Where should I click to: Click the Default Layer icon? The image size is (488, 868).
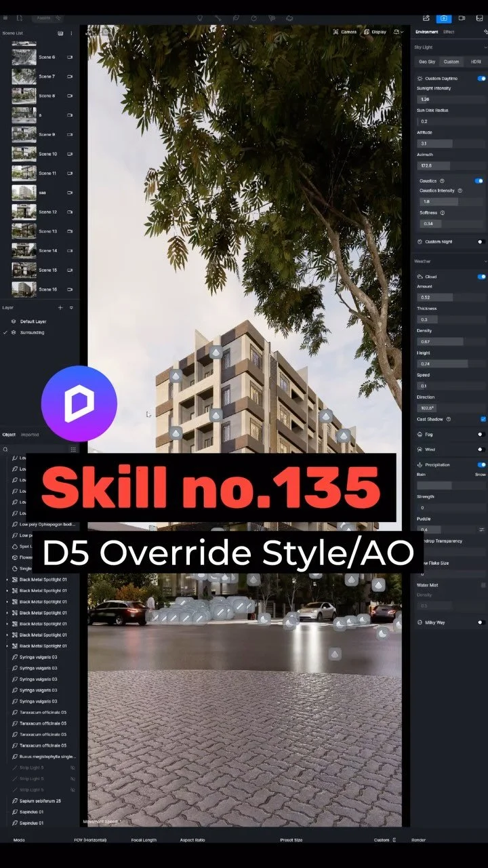coord(14,321)
